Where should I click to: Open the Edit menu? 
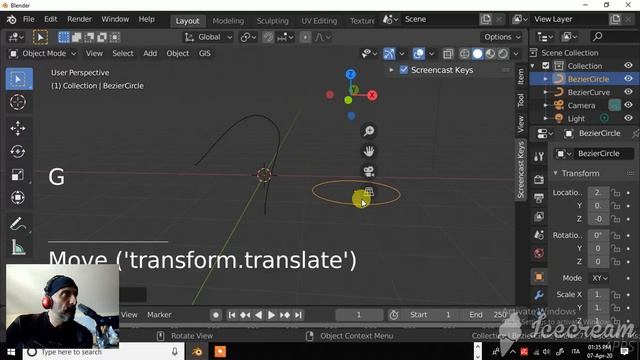point(51,19)
